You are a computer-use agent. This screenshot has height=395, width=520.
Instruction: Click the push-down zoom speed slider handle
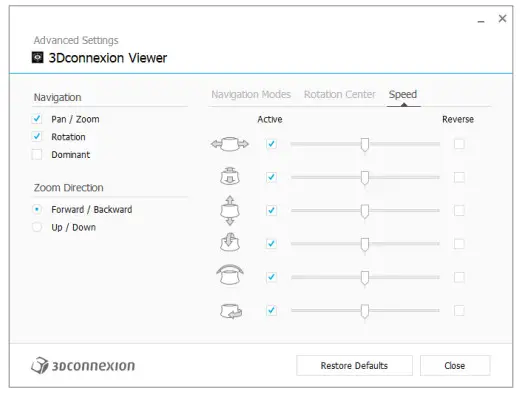point(365,178)
